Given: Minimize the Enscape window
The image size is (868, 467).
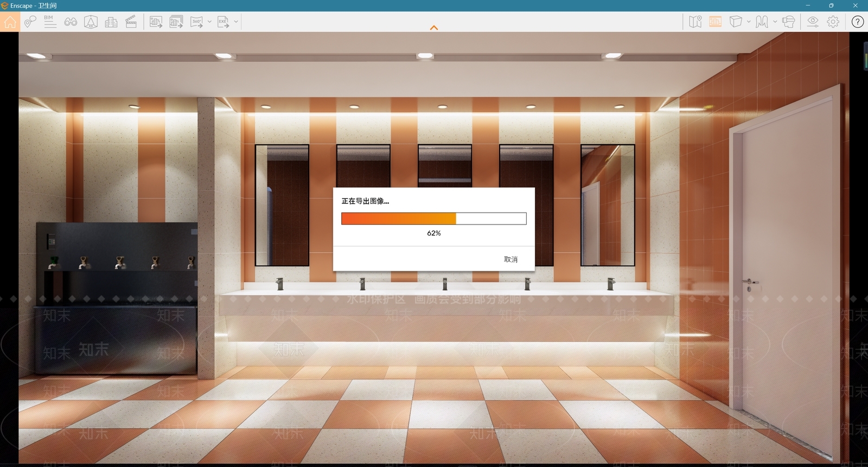Looking at the screenshot, I should pyautogui.click(x=808, y=5).
